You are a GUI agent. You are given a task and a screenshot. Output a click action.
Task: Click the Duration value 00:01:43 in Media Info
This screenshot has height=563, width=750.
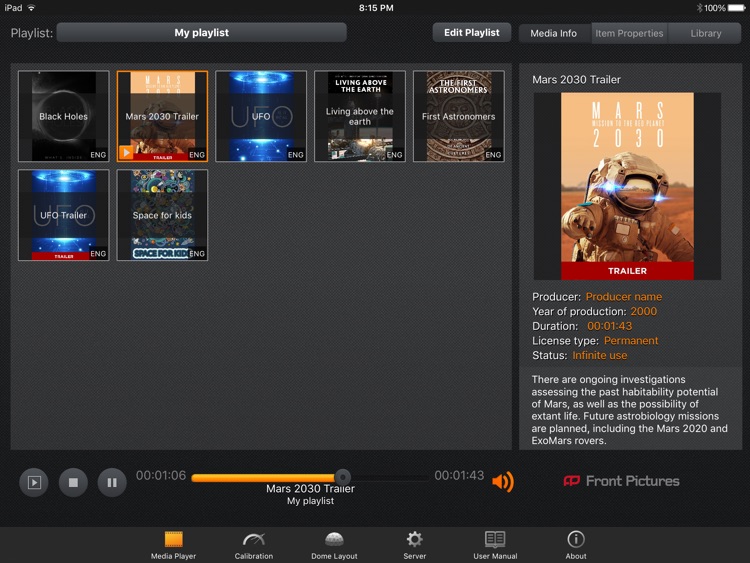coord(609,326)
